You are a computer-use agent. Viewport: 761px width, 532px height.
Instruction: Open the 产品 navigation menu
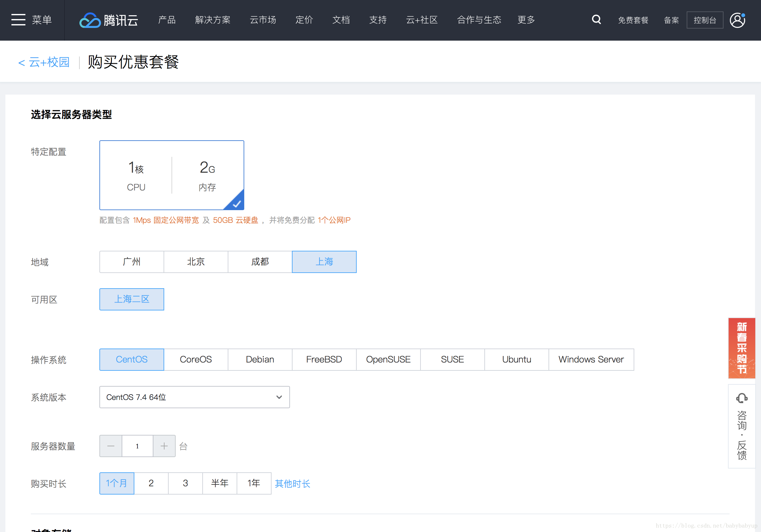[167, 20]
